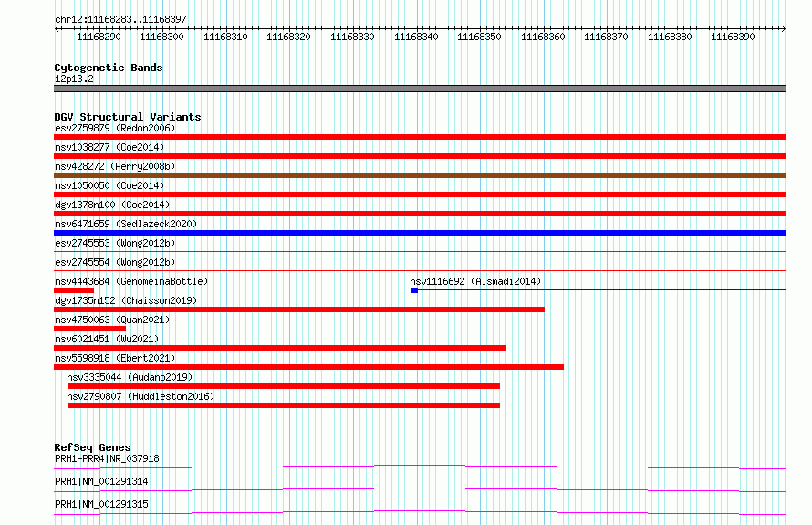The image size is (812, 525).
Task: Click the brown bar of nsv428272
Action: point(420,175)
